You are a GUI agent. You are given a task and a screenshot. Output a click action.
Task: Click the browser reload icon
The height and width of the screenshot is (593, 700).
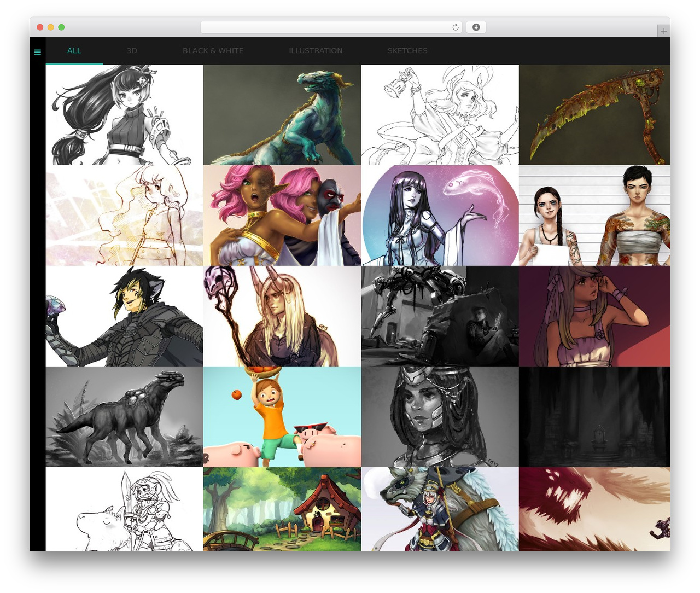click(x=455, y=27)
